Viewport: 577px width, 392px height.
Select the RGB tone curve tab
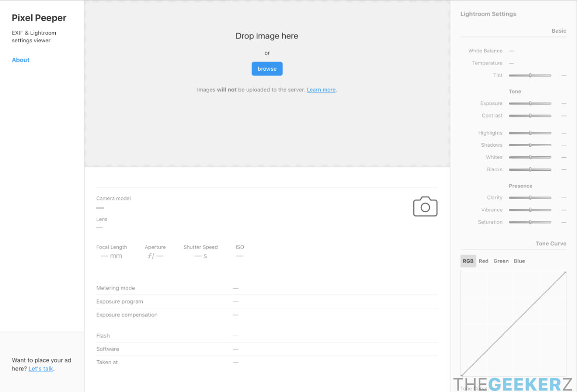coord(468,261)
